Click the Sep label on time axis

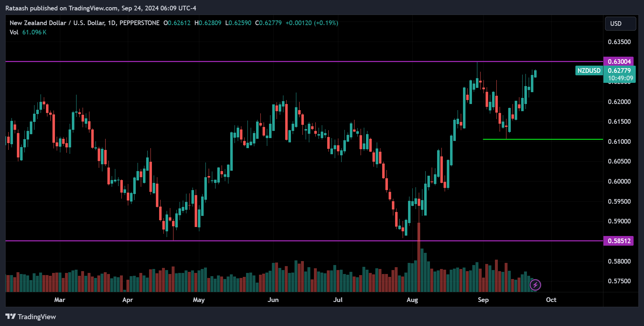483,300
